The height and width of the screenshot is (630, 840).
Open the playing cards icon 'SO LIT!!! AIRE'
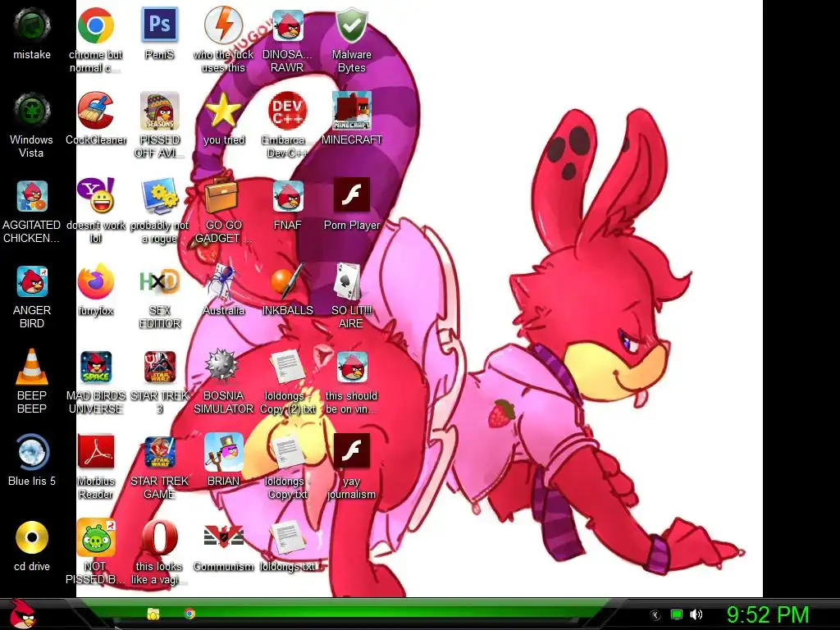click(x=348, y=281)
